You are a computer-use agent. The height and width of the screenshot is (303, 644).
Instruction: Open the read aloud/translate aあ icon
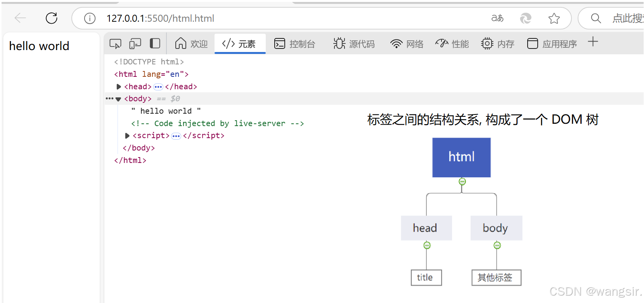click(x=497, y=18)
